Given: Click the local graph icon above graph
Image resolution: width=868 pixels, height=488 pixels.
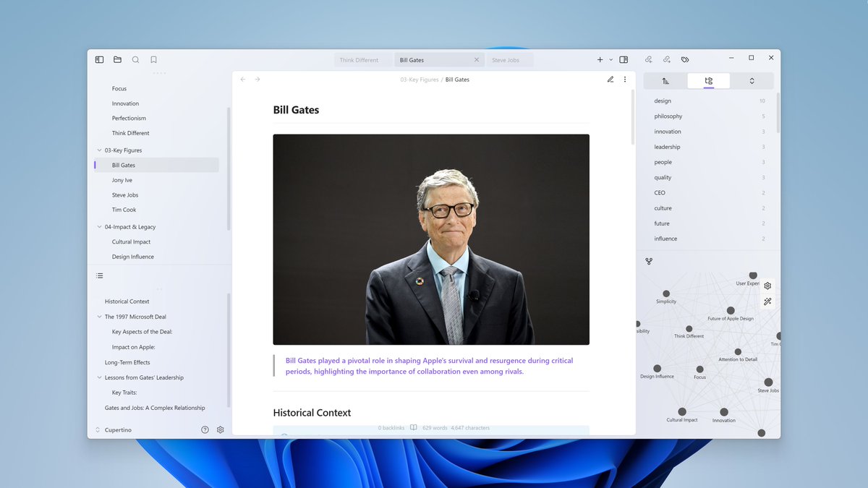Looking at the screenshot, I should point(649,261).
